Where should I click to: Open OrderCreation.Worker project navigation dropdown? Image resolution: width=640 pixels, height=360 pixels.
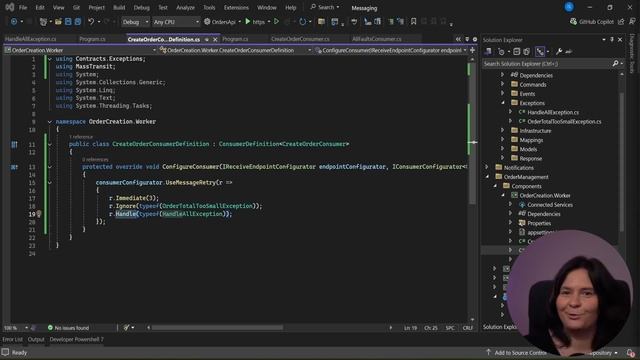(x=80, y=50)
